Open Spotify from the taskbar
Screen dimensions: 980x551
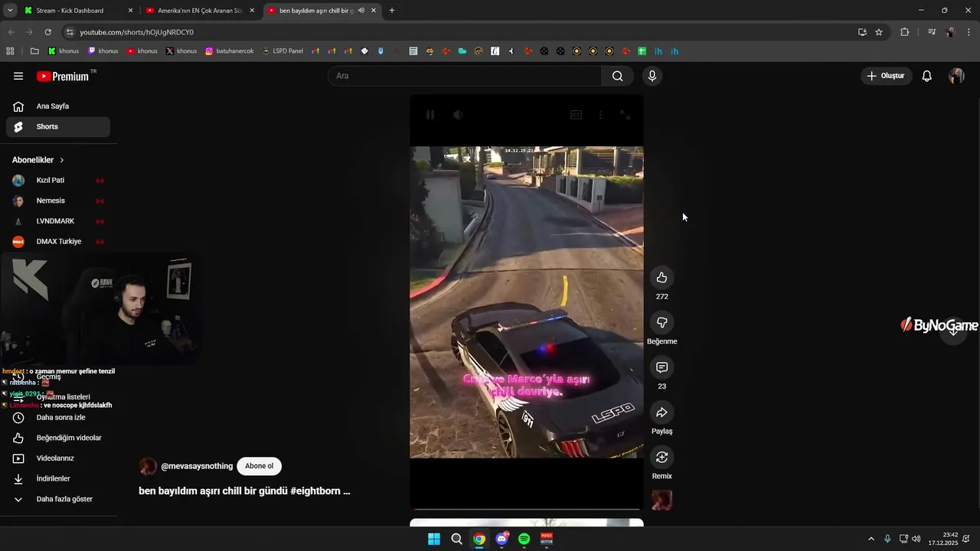pyautogui.click(x=524, y=539)
